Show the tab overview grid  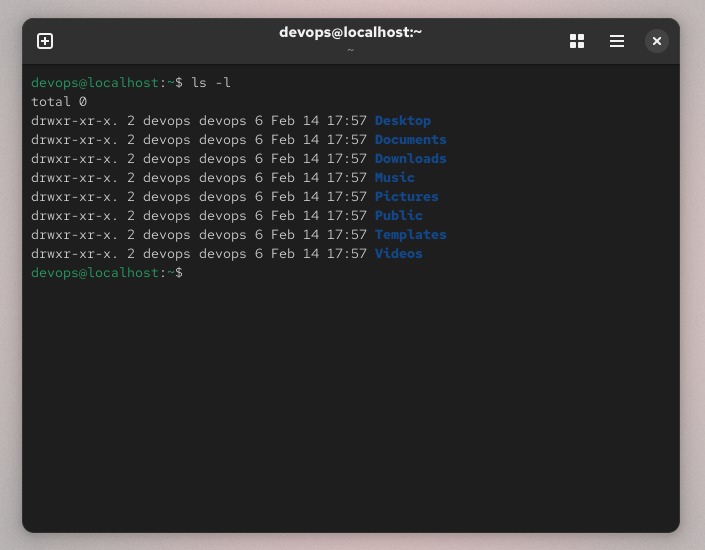[x=577, y=41]
